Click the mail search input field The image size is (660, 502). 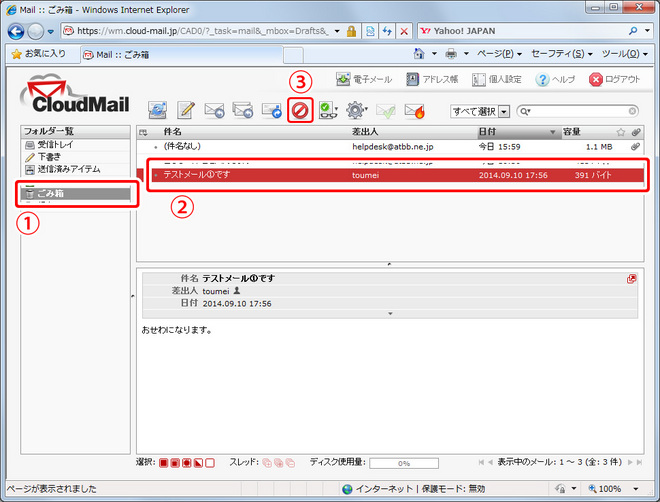581,111
